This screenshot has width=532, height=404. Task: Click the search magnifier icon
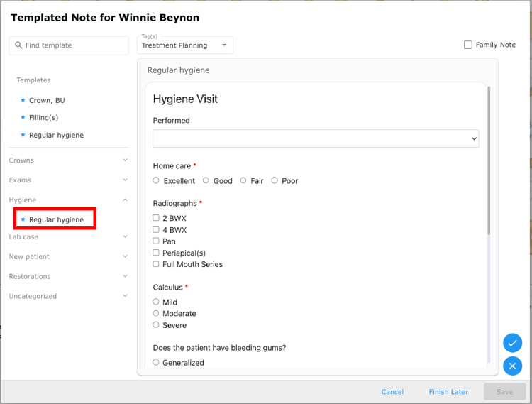click(x=18, y=45)
